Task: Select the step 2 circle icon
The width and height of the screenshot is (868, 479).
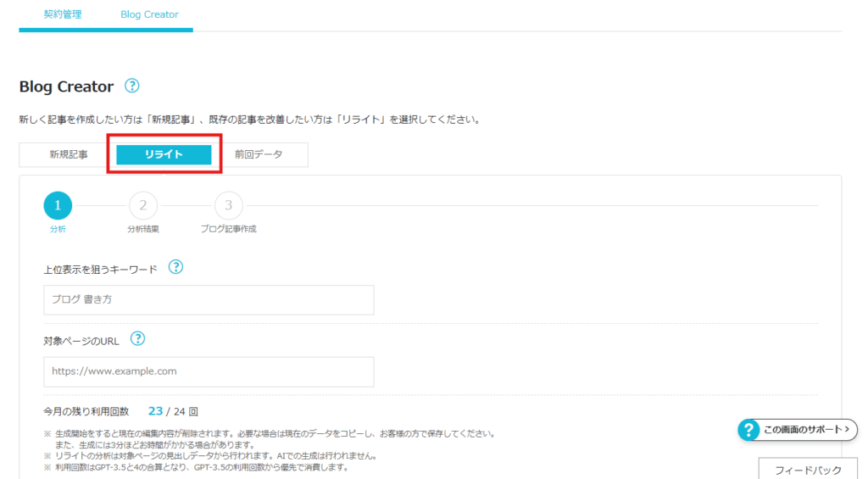Action: pyautogui.click(x=143, y=205)
